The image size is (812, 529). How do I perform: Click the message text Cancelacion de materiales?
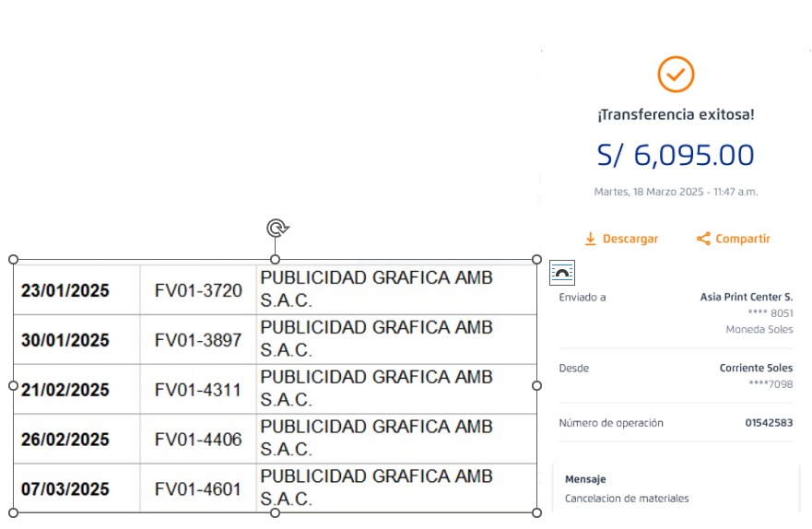coord(627,499)
